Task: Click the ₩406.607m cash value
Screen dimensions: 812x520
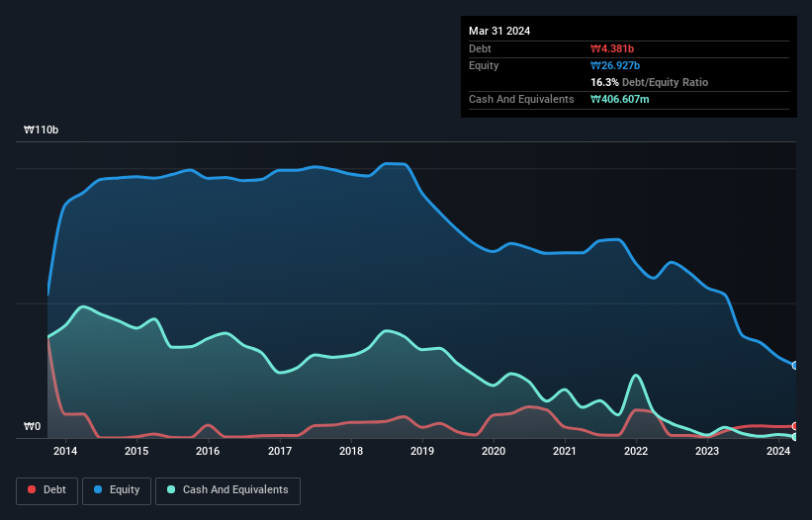Action: tap(620, 99)
